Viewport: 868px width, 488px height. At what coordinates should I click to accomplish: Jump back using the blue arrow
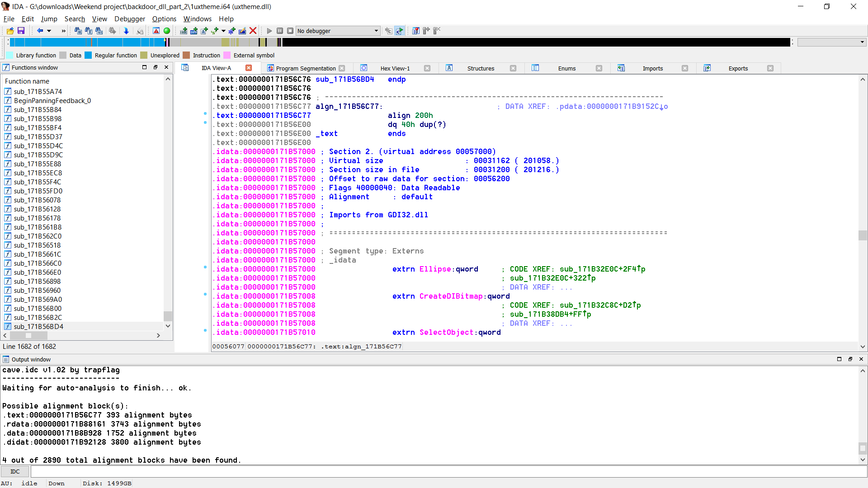(x=40, y=31)
